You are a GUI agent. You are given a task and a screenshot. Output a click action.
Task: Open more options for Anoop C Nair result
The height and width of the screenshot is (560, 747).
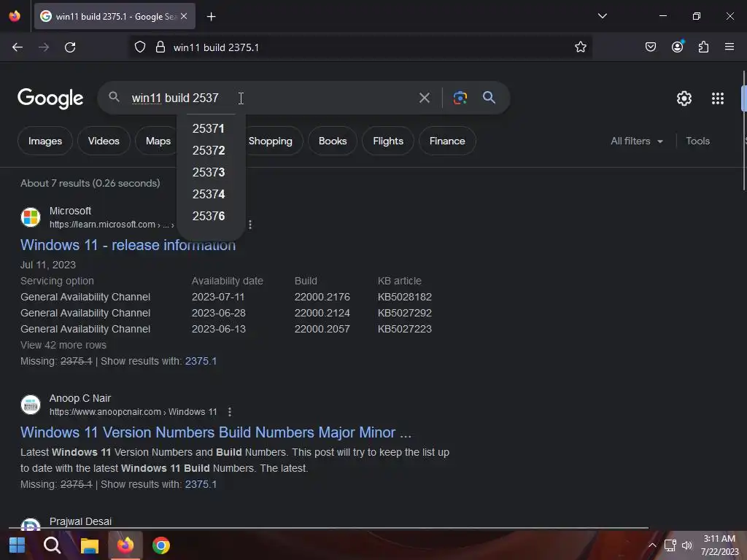click(230, 412)
